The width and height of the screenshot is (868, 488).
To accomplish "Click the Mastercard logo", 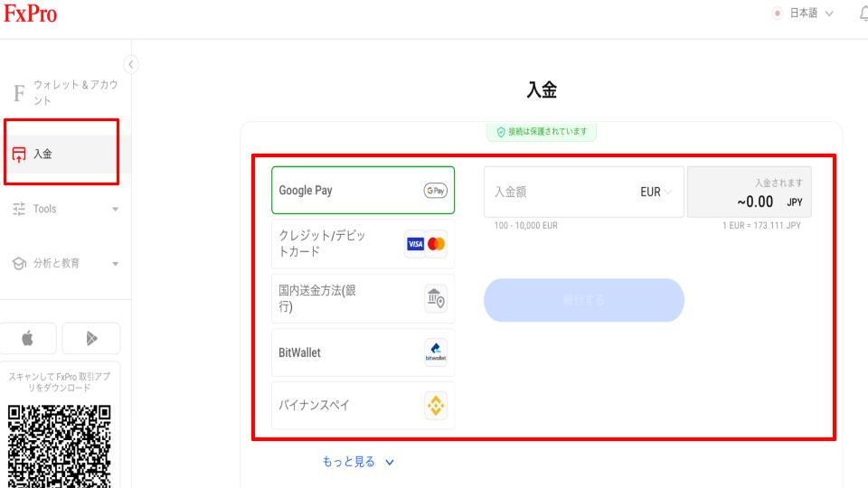I will pos(436,244).
